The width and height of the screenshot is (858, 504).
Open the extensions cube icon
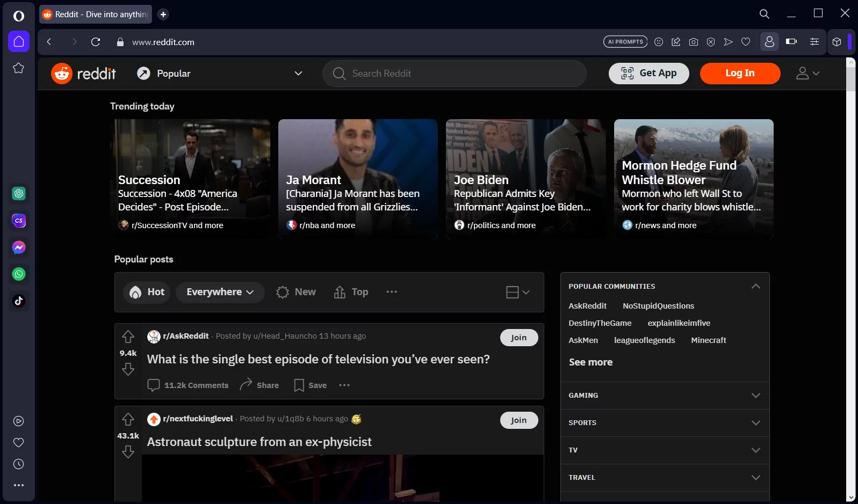click(x=837, y=42)
